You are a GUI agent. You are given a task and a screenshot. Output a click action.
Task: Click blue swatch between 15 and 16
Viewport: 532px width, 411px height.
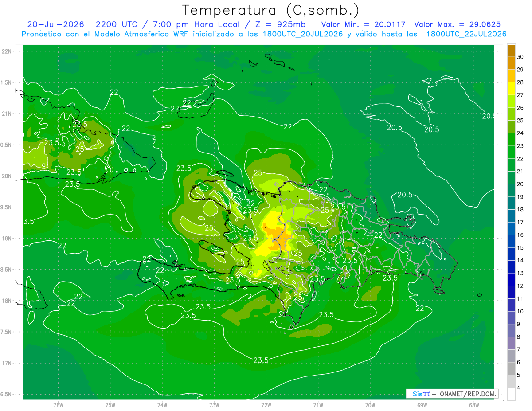point(511,241)
